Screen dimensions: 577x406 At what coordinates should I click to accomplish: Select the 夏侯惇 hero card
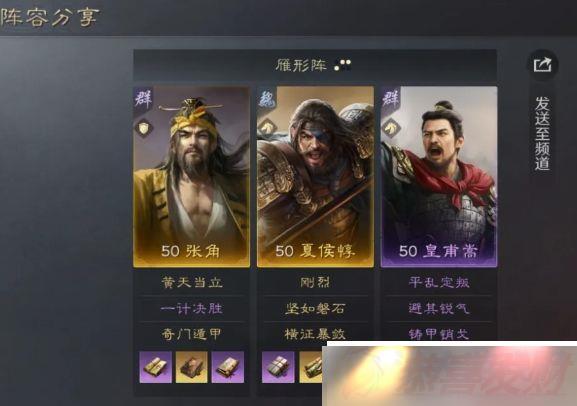click(315, 177)
